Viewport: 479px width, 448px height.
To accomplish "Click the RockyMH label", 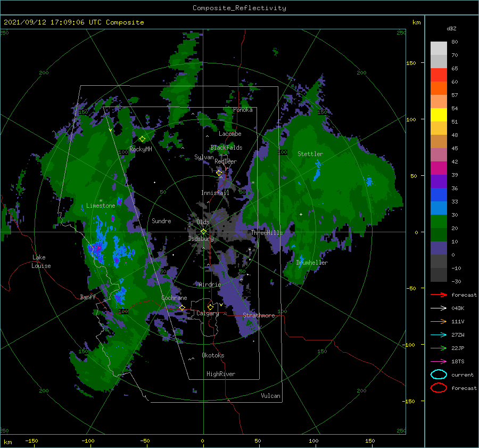I will tap(141, 149).
